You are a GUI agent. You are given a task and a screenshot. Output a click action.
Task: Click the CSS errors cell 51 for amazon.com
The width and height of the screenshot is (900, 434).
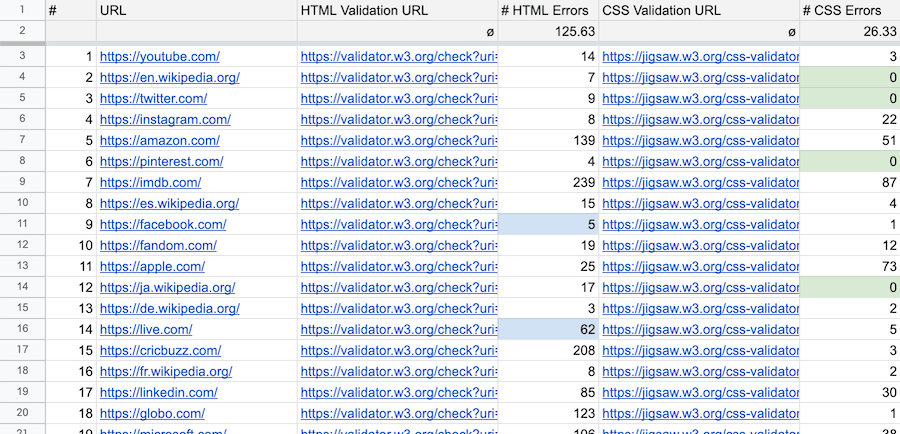click(x=850, y=141)
